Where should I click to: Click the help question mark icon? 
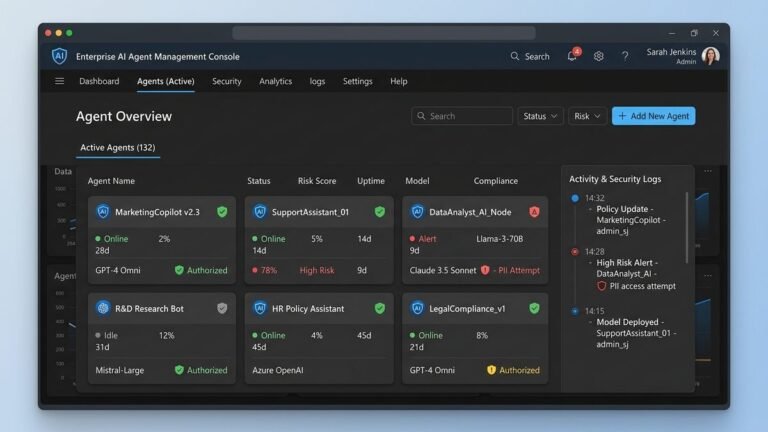click(x=625, y=56)
